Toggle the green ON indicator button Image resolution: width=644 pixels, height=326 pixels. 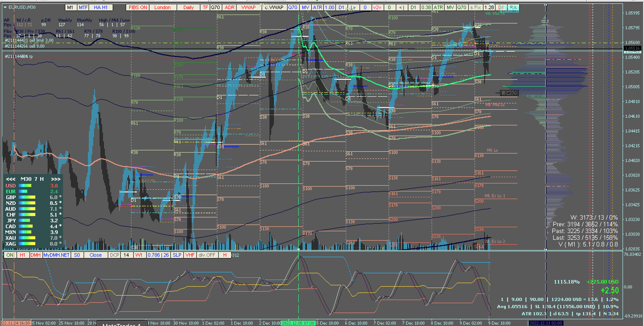point(10,255)
